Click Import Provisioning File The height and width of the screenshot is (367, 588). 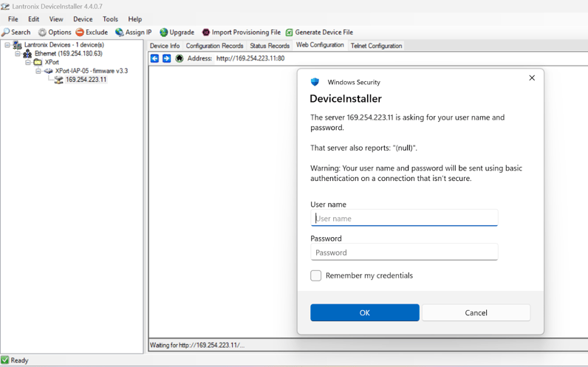(241, 32)
